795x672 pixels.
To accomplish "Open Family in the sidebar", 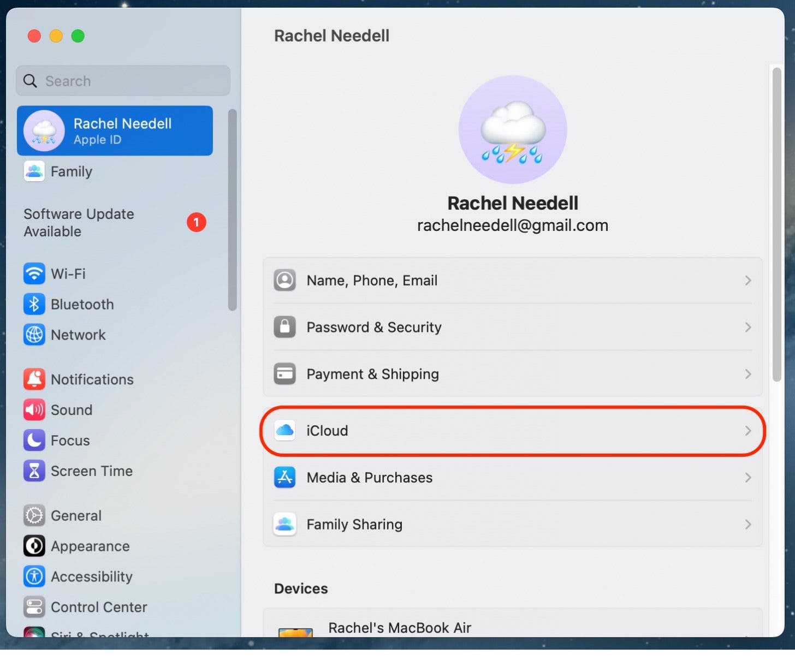I will 71,171.
